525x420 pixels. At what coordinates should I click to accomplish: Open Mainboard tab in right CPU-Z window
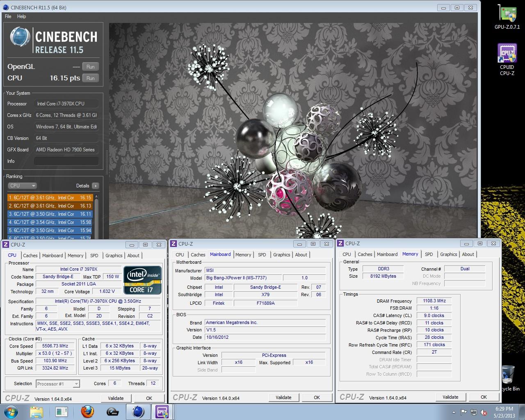pos(387,254)
